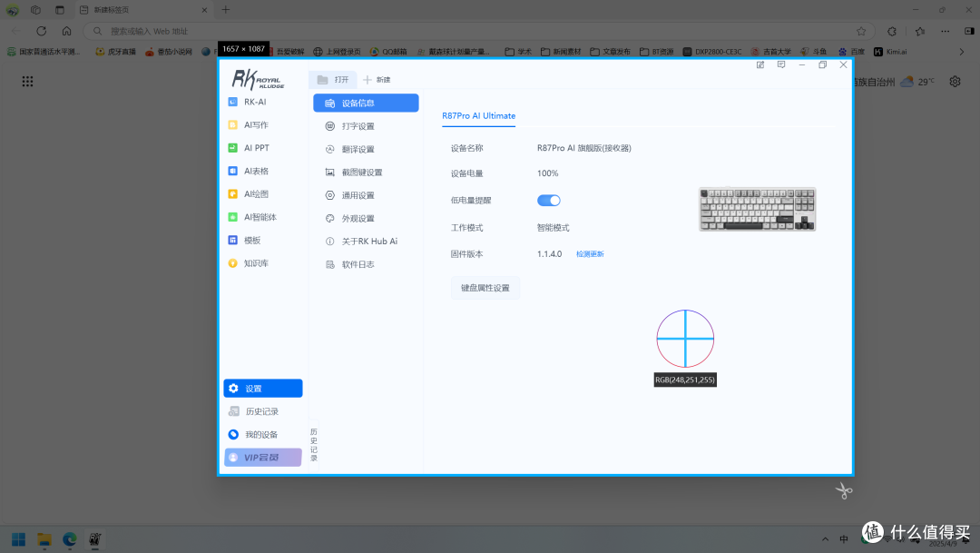Click the 中 input method indicator

[x=844, y=539]
